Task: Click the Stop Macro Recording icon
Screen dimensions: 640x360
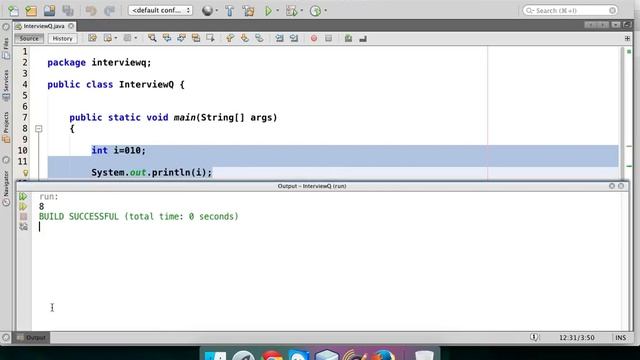Action: (329, 38)
